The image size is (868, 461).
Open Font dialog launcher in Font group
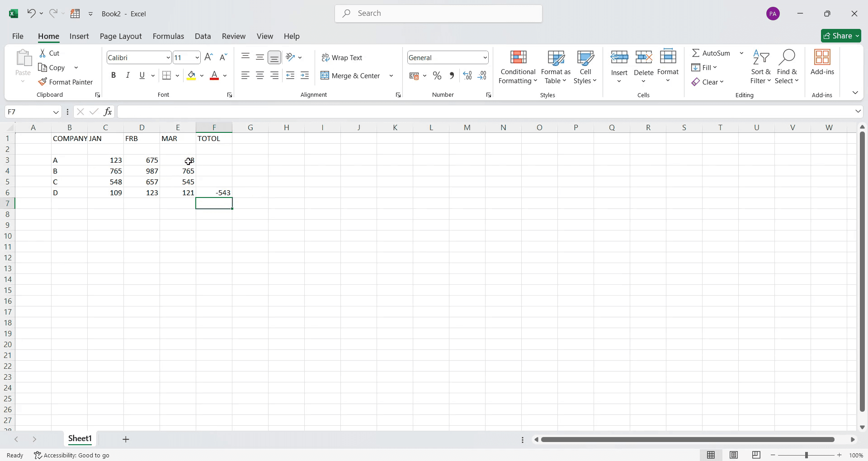coord(230,95)
